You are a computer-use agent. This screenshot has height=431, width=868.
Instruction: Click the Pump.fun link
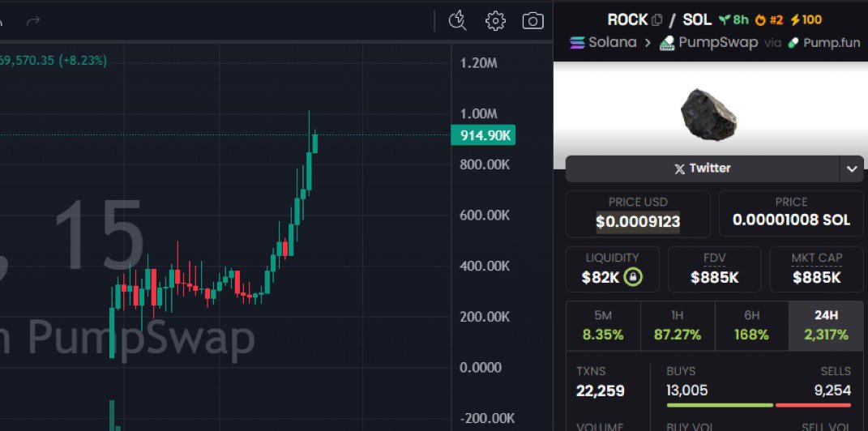point(832,43)
